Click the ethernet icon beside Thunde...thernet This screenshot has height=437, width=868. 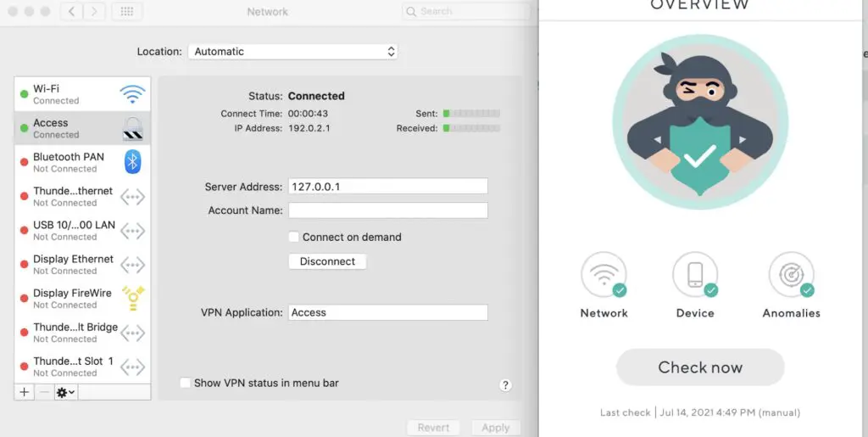(133, 197)
